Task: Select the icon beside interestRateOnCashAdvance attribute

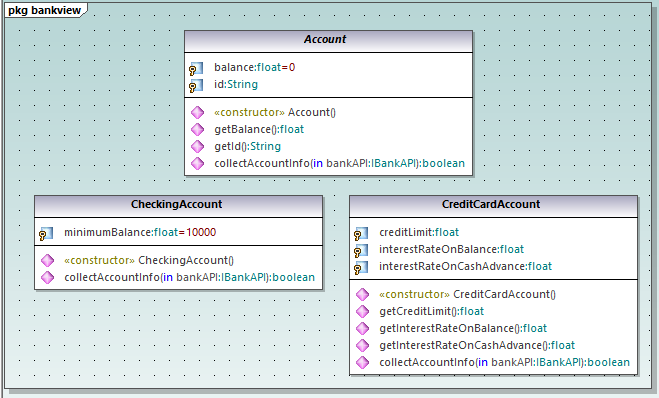Action: click(361, 267)
